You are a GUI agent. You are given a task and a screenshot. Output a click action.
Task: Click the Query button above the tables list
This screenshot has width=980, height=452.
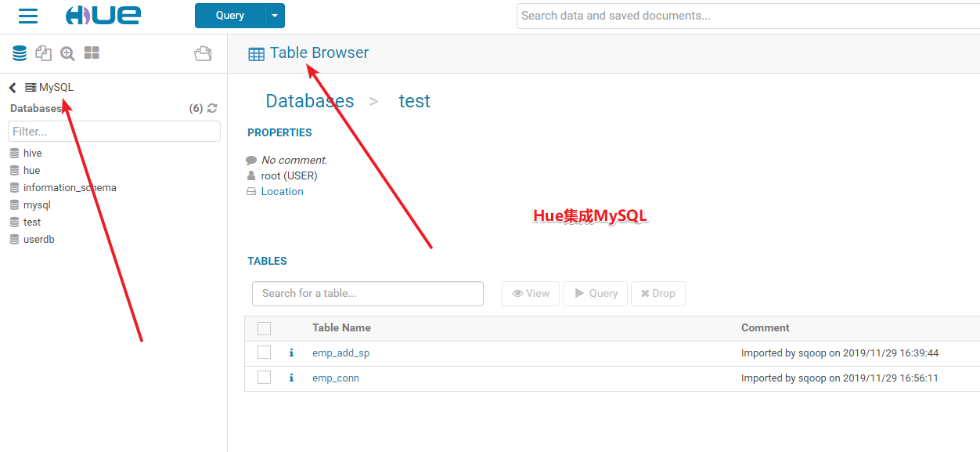coord(596,294)
